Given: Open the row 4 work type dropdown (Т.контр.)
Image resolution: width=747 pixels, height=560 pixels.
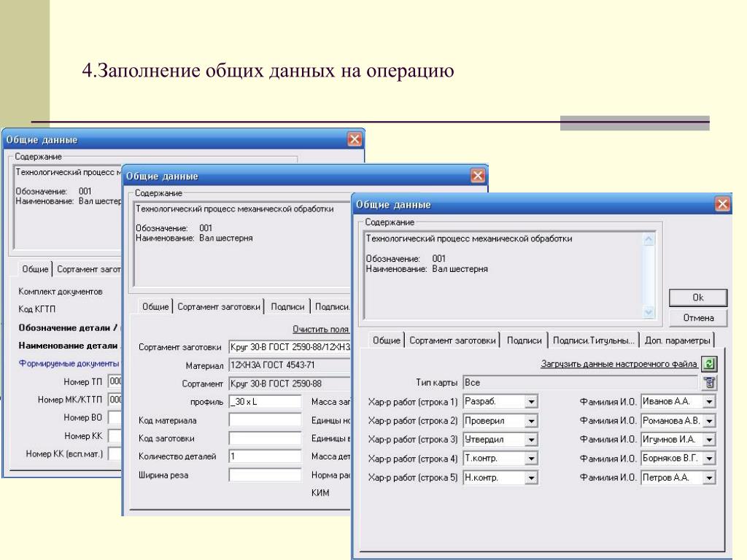Looking at the screenshot, I should pyautogui.click(x=531, y=459).
